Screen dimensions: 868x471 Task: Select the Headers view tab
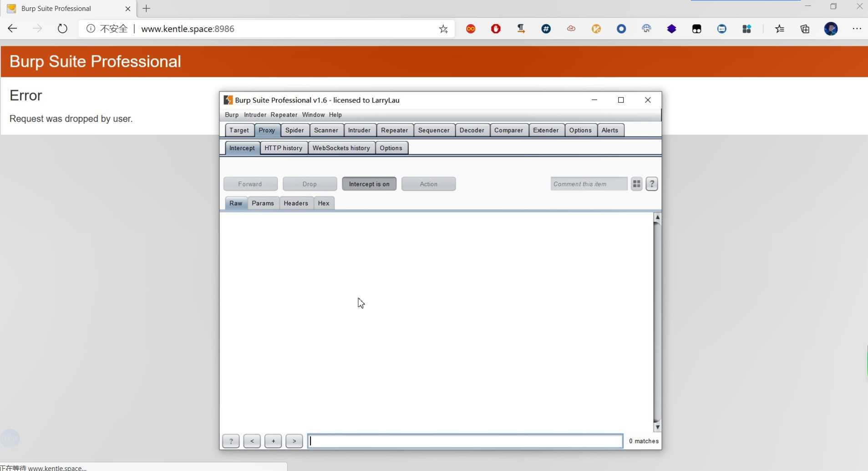(296, 203)
